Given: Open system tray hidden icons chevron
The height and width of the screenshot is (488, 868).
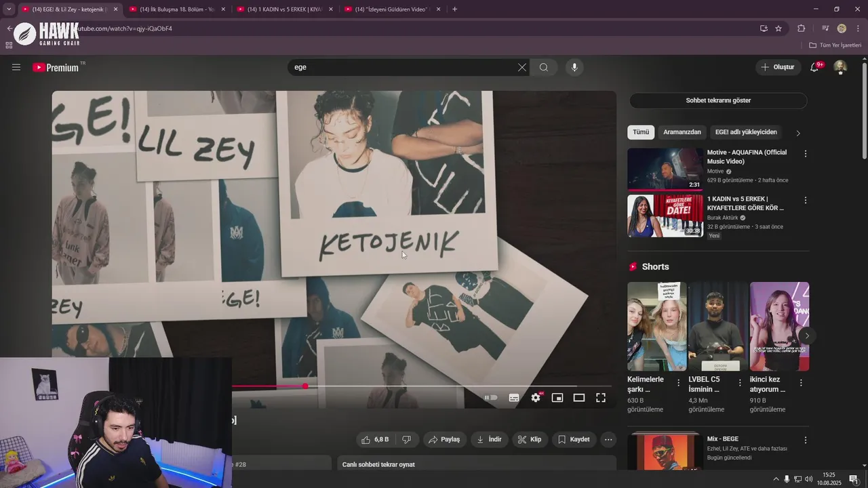Looking at the screenshot, I should point(776,479).
